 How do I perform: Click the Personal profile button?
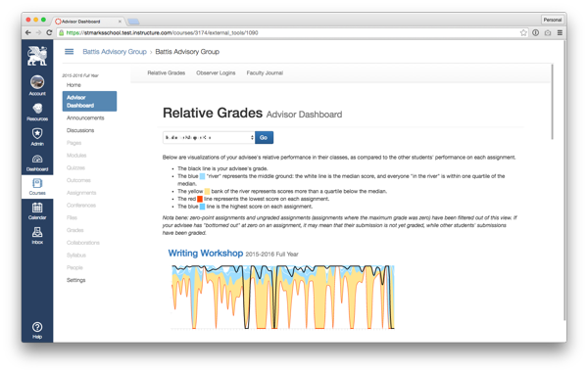[x=553, y=20]
